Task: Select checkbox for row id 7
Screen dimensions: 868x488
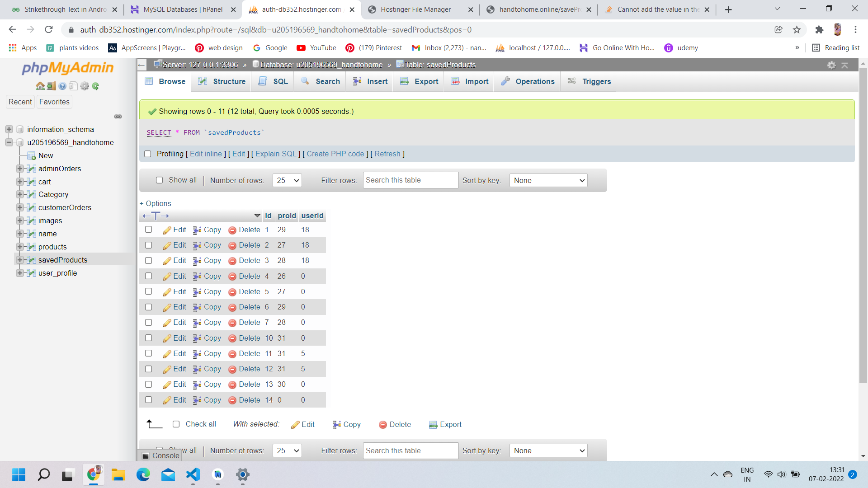Action: point(148,323)
